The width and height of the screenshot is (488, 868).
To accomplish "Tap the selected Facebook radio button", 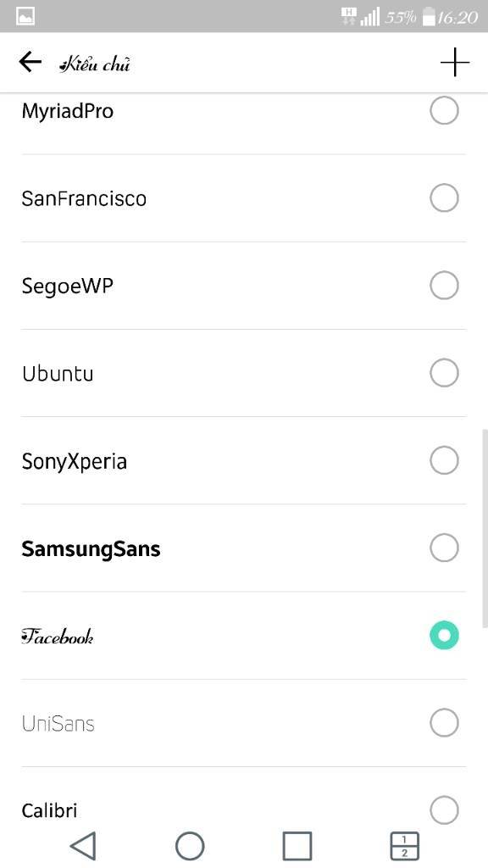I will click(x=444, y=636).
